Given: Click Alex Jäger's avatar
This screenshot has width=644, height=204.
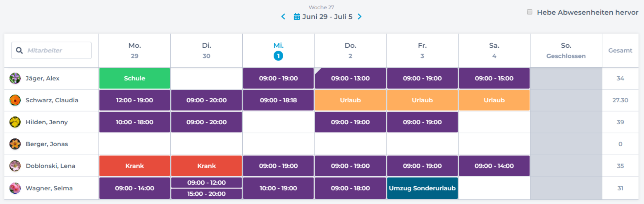Looking at the screenshot, I should point(15,78).
